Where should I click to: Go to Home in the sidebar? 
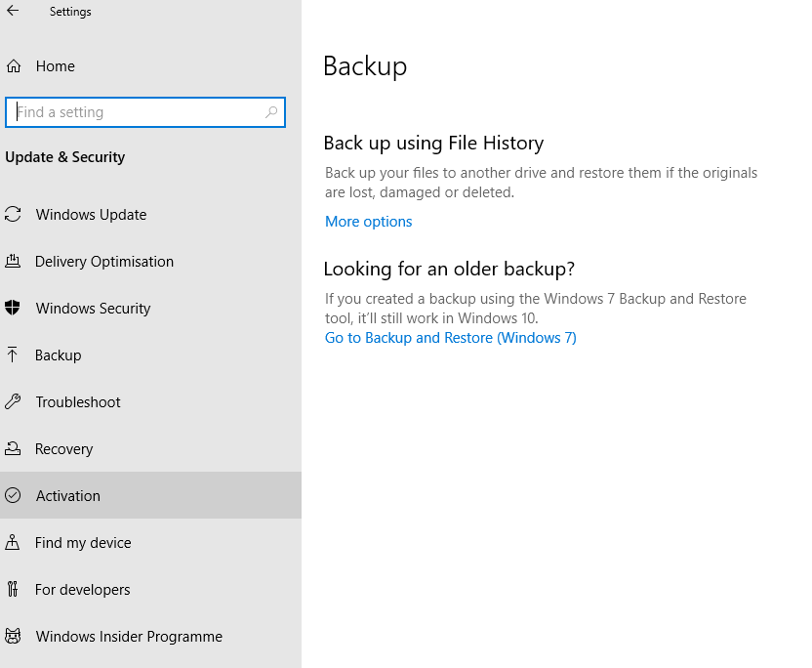tap(150, 65)
